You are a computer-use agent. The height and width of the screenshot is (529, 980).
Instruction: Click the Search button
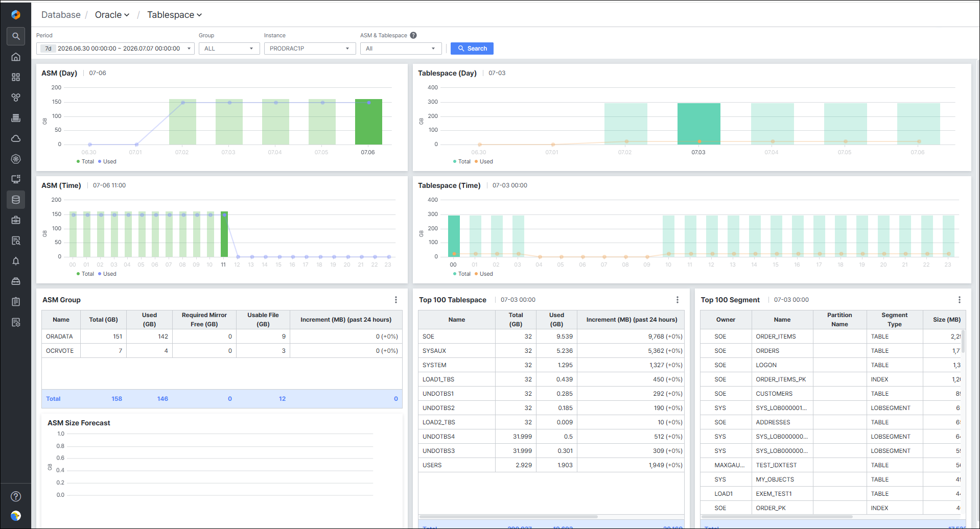[x=472, y=49]
